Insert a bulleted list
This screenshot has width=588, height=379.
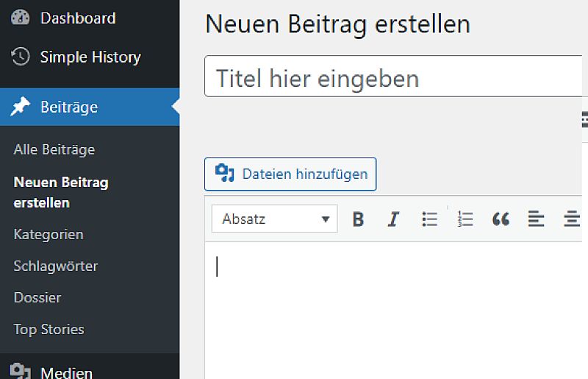pyautogui.click(x=429, y=219)
